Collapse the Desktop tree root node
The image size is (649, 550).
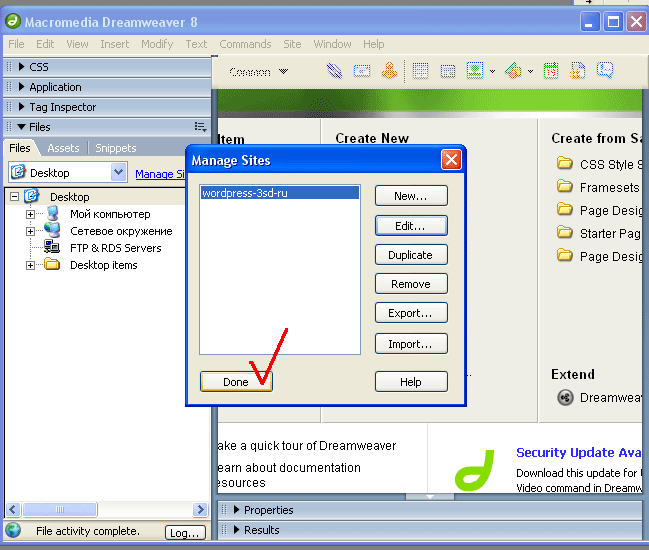[14, 196]
